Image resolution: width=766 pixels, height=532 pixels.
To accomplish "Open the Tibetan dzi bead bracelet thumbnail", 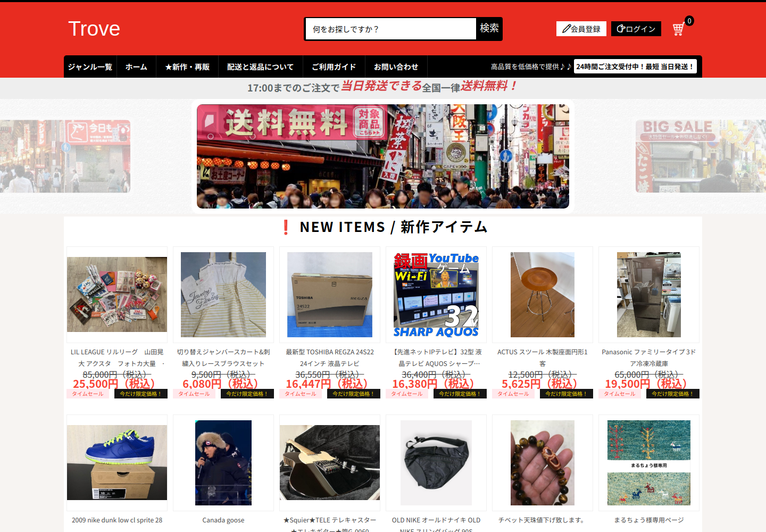I will (x=543, y=463).
